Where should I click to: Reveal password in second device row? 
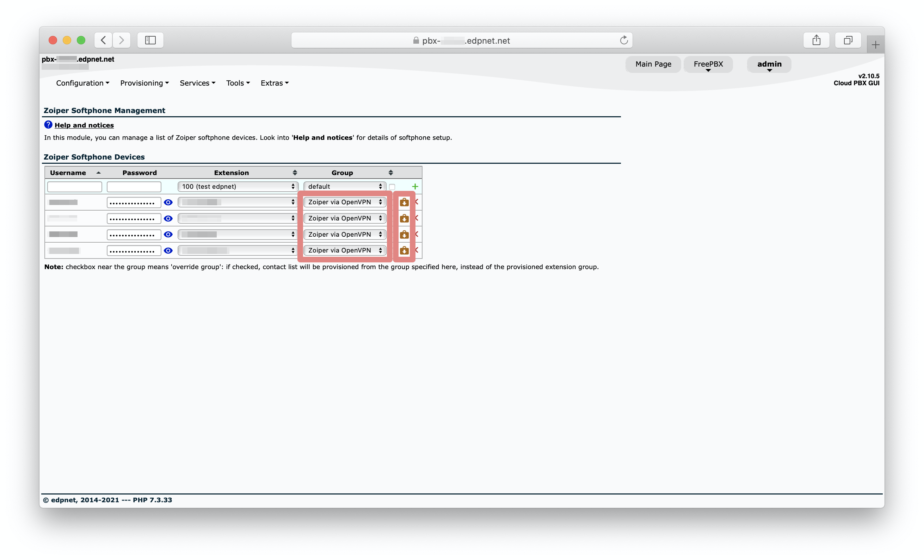[x=168, y=218]
